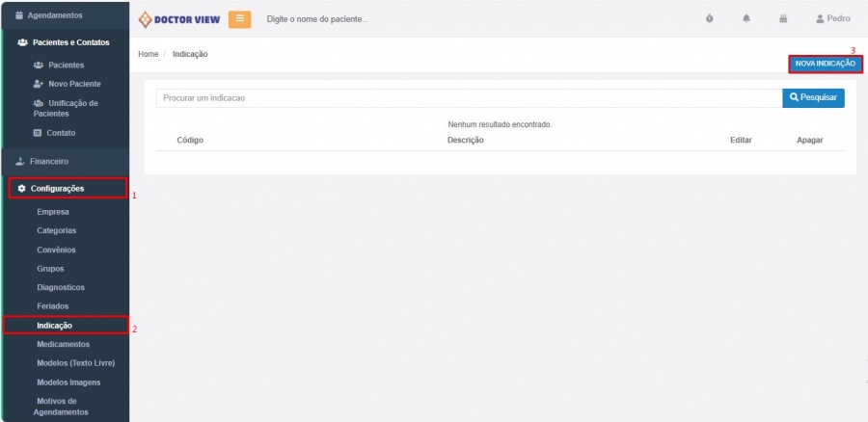Open notifications bell icon
Viewport: 868px width, 422px height.
[746, 19]
